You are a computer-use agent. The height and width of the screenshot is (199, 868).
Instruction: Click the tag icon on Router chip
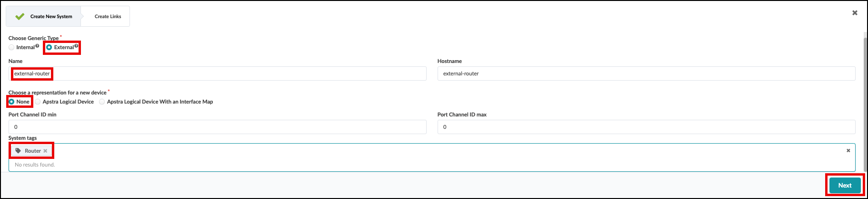click(18, 151)
